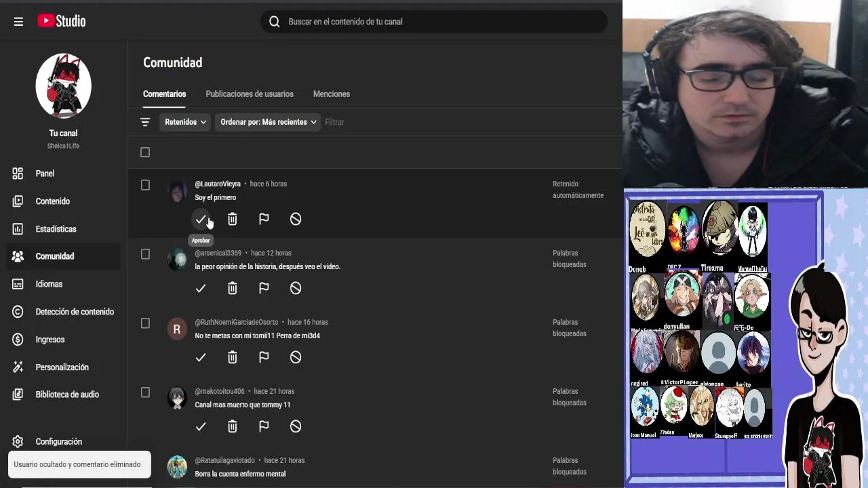Open Ingresos in sidebar
Viewport: 868px width, 488px height.
pyautogui.click(x=63, y=340)
